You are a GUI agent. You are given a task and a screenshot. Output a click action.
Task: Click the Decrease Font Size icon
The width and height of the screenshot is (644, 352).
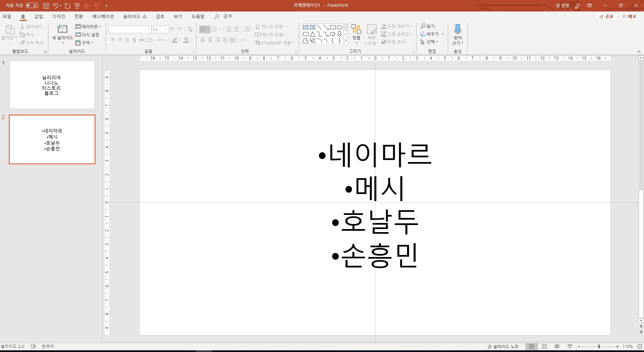coord(180,29)
